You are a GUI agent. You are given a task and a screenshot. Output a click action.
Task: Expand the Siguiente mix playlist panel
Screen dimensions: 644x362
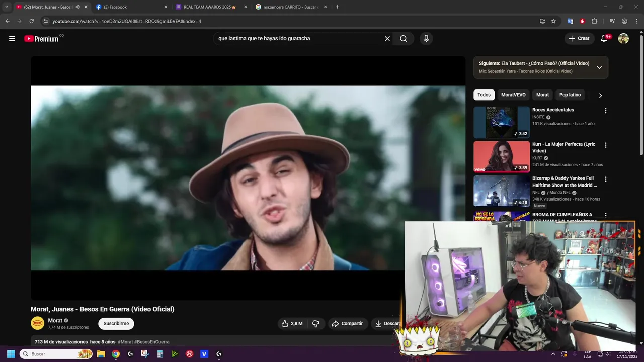pyautogui.click(x=599, y=67)
